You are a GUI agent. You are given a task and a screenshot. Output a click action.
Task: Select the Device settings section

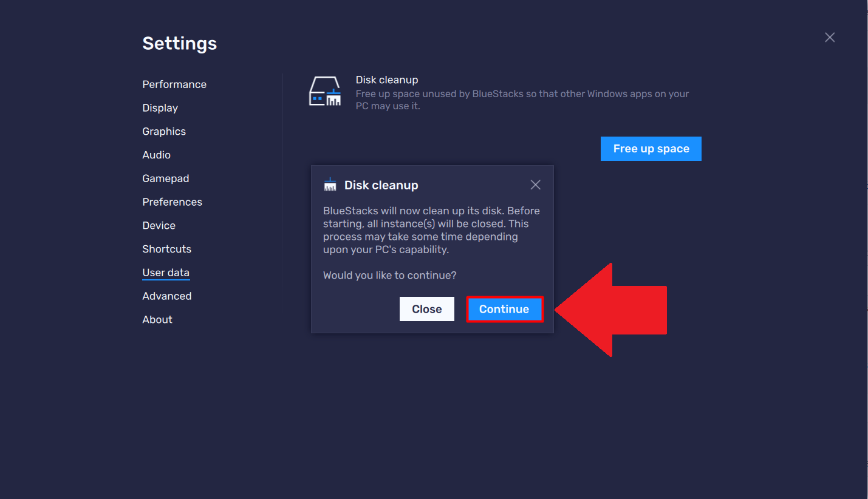[x=159, y=226]
